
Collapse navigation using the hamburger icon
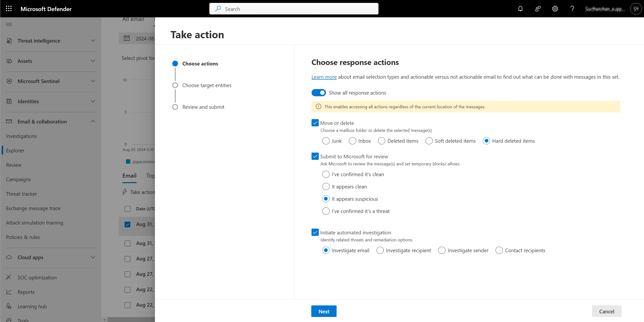pos(9,24)
